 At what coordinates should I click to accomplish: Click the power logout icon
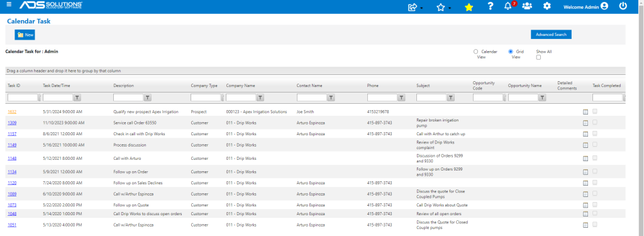623,6
